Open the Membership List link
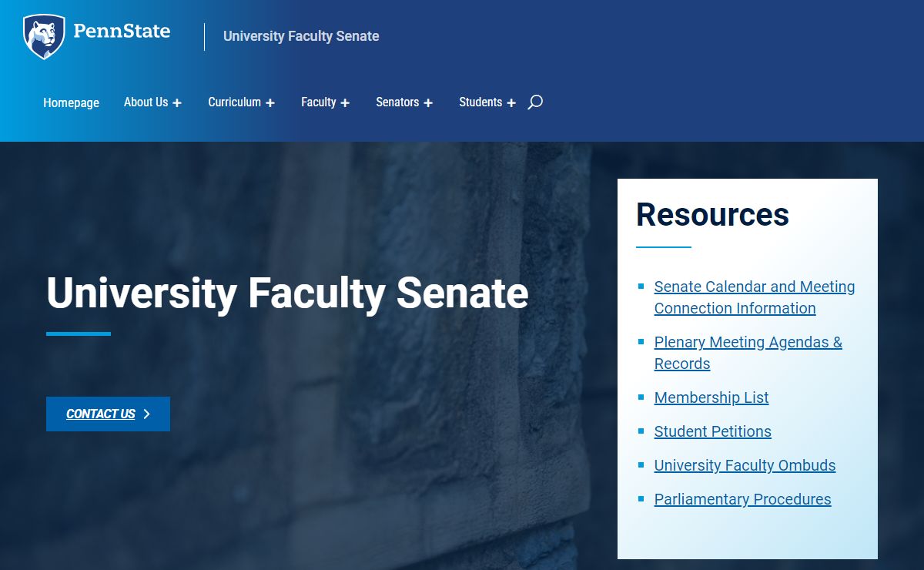This screenshot has height=570, width=924. pos(711,397)
